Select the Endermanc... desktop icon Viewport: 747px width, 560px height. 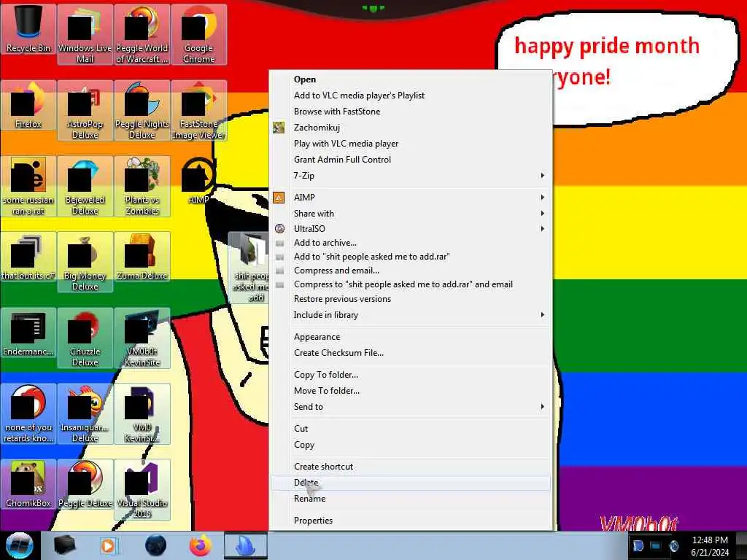[28, 332]
